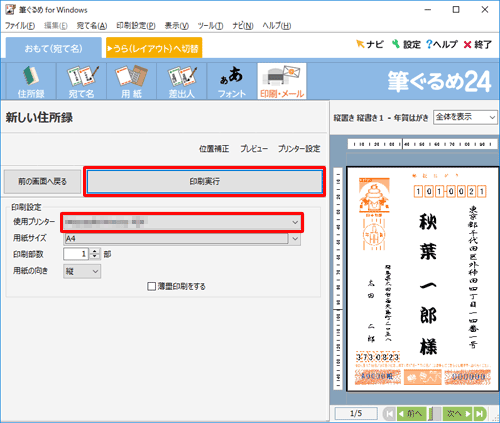Open the 用紙の向き orientation dropdown

(x=82, y=271)
